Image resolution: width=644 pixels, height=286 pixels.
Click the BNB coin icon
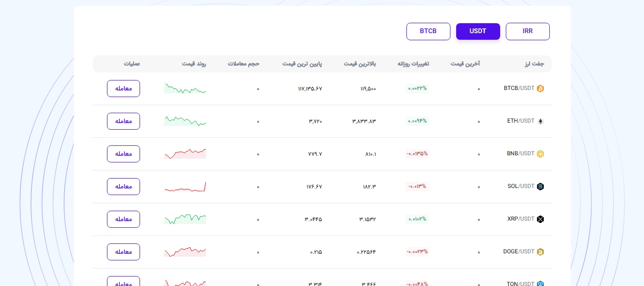coord(540,154)
